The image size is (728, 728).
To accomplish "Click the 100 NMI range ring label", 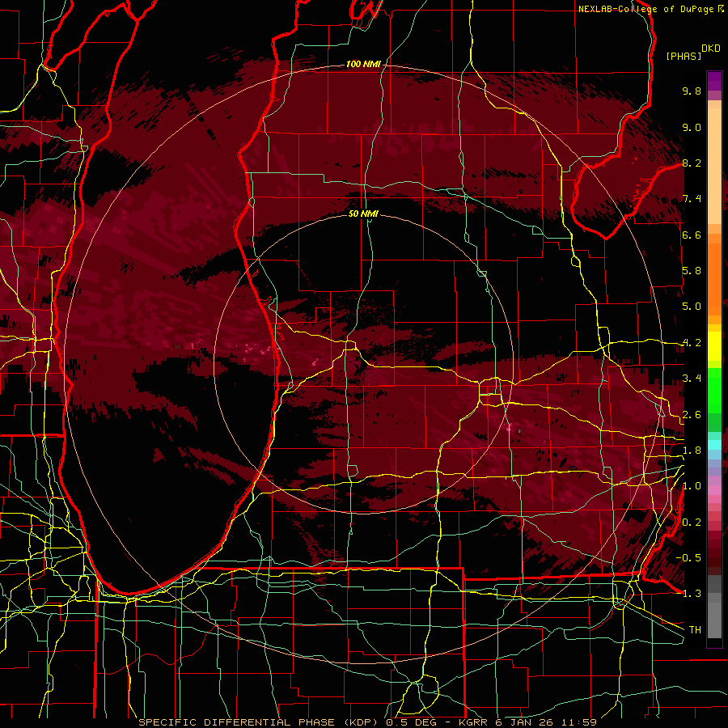I will (x=363, y=64).
